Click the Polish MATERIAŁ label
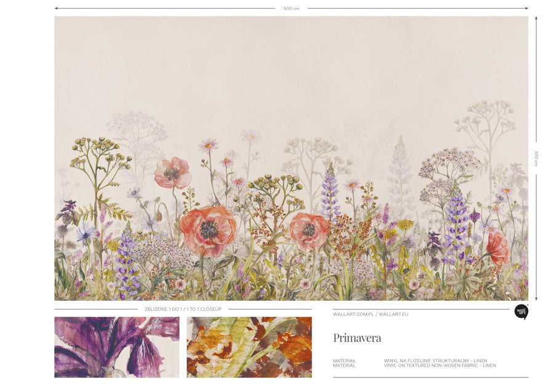554x392 pixels. coord(345,361)
